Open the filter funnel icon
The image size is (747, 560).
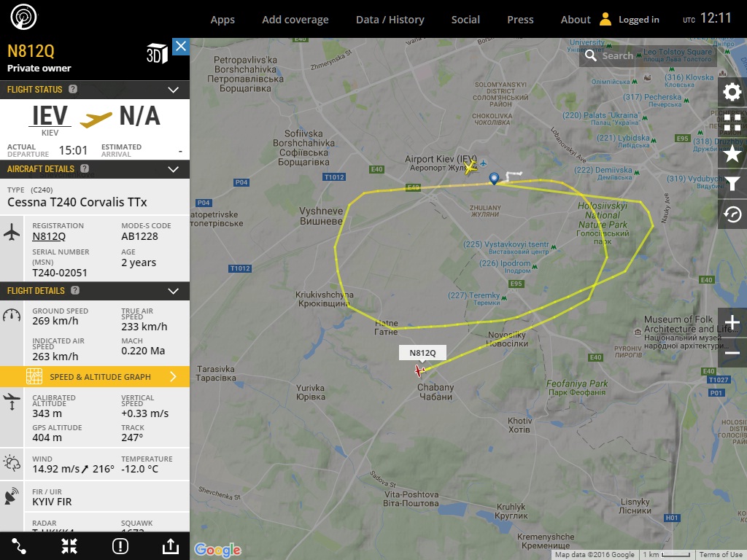click(732, 184)
